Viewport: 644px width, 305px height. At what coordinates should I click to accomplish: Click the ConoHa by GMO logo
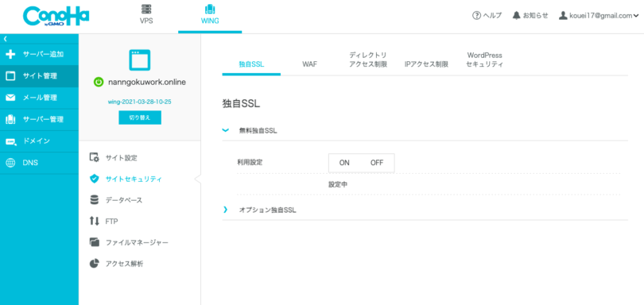coord(56,17)
